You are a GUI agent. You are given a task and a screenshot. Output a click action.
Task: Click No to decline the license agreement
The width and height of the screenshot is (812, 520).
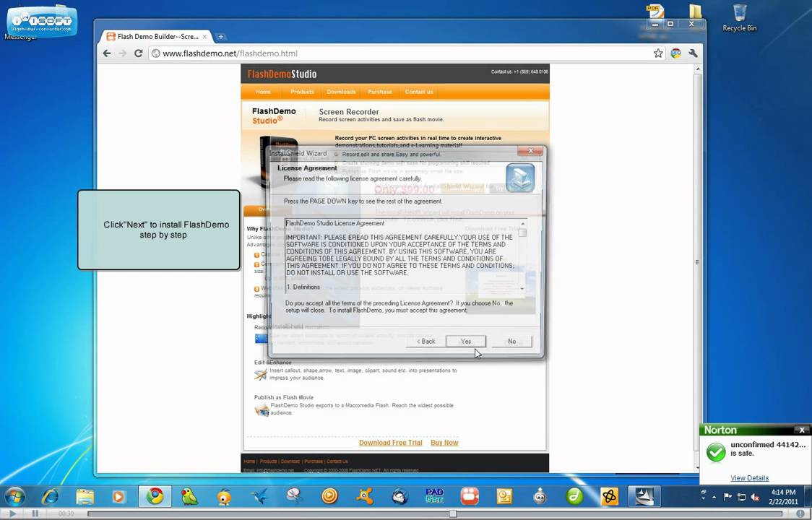pos(511,342)
